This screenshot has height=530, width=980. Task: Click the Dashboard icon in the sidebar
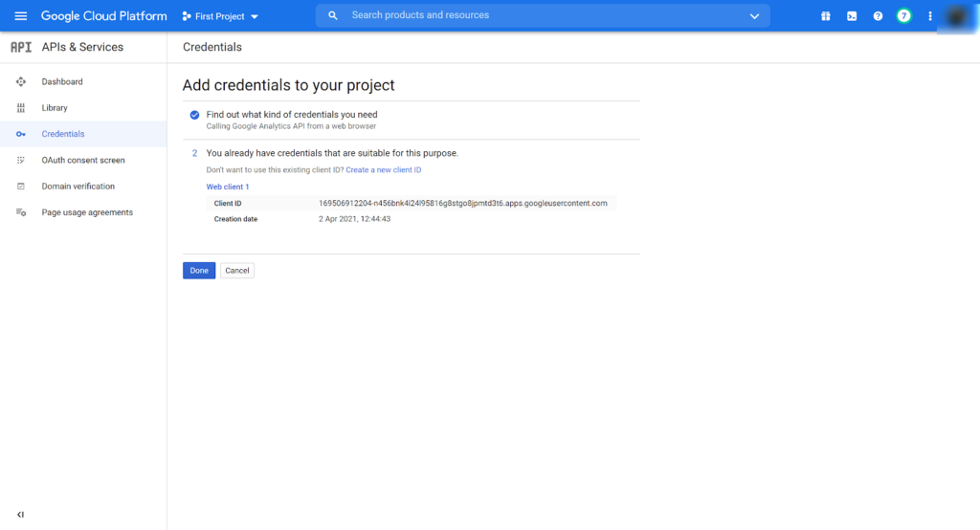[x=21, y=82]
